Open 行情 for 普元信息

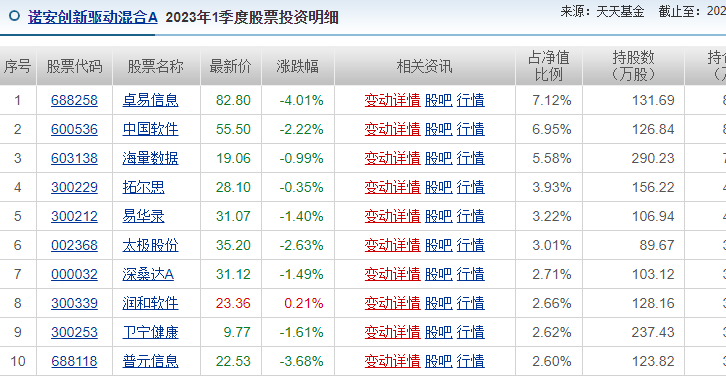tap(470, 361)
